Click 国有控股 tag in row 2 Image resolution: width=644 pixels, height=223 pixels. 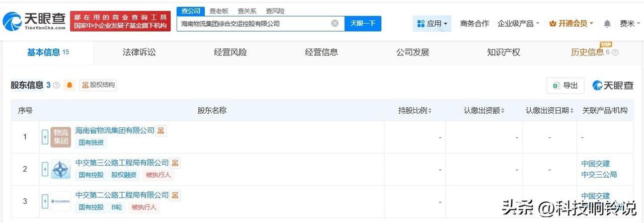point(91,175)
